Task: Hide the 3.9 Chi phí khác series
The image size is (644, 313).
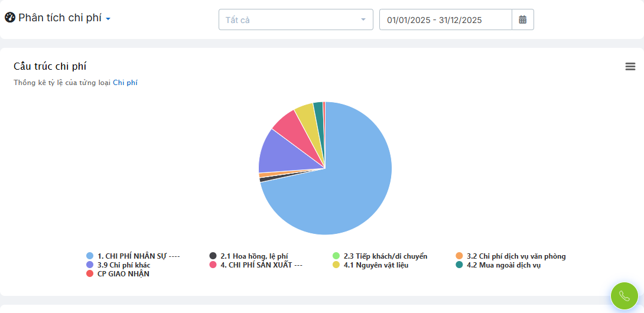Action: [123, 265]
